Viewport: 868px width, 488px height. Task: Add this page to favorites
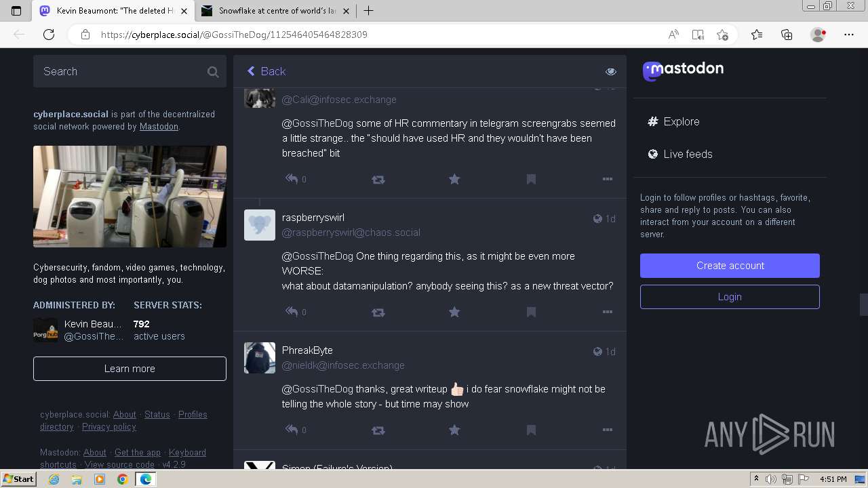click(x=722, y=35)
